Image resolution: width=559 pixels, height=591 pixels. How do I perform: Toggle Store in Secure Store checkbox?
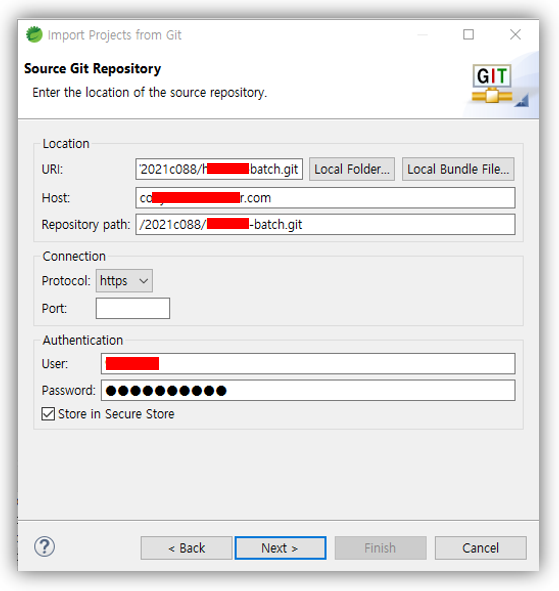pos(48,413)
